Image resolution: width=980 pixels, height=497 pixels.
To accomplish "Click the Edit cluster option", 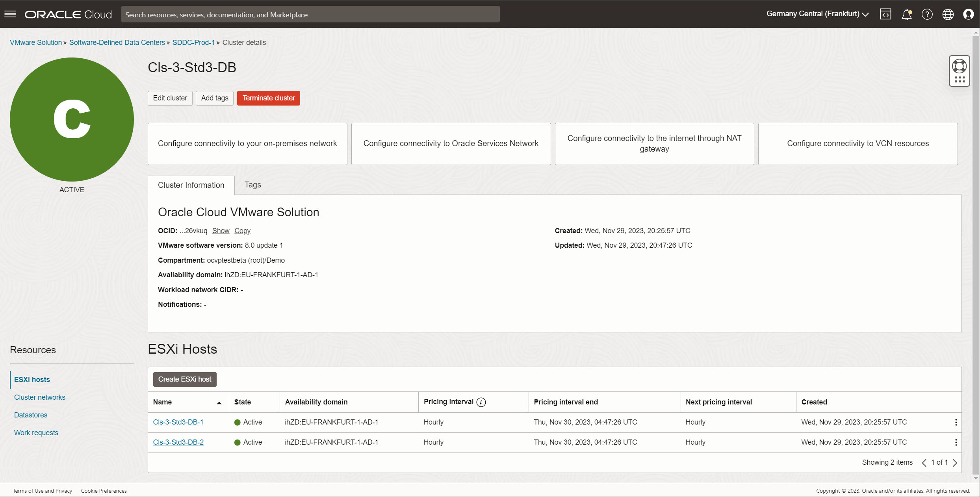I will [170, 98].
